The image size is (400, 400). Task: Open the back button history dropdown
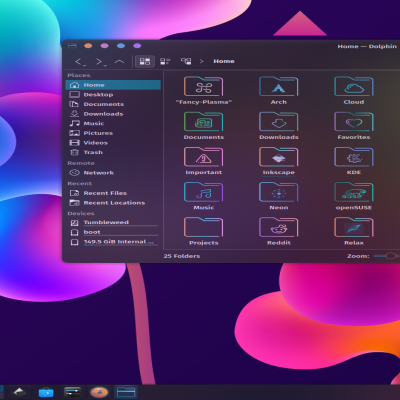point(84,65)
